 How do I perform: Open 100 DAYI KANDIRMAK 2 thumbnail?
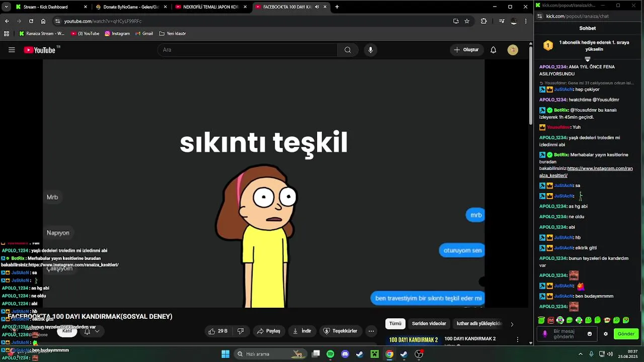click(413, 340)
